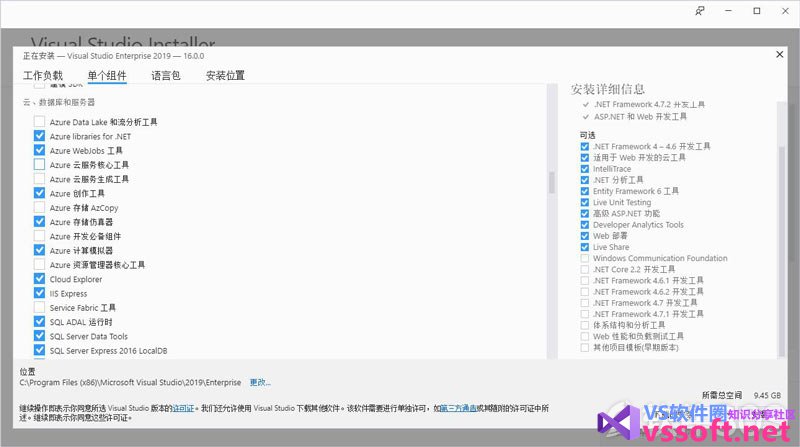800x447 pixels.
Task: Click the install path C:\Program Files (x86) text
Action: pos(130,382)
